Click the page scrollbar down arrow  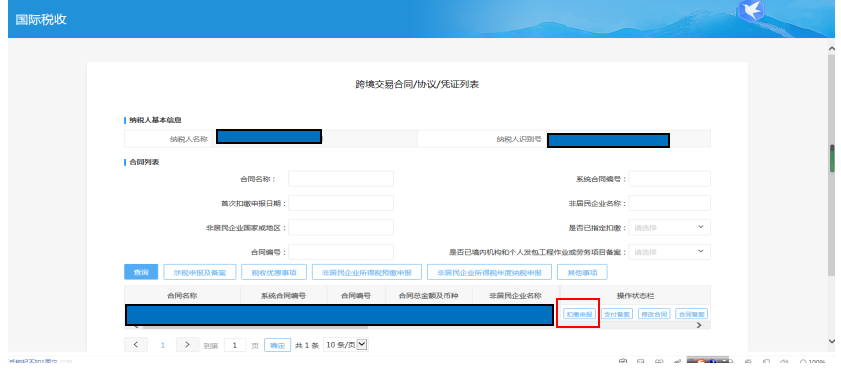coord(832,341)
